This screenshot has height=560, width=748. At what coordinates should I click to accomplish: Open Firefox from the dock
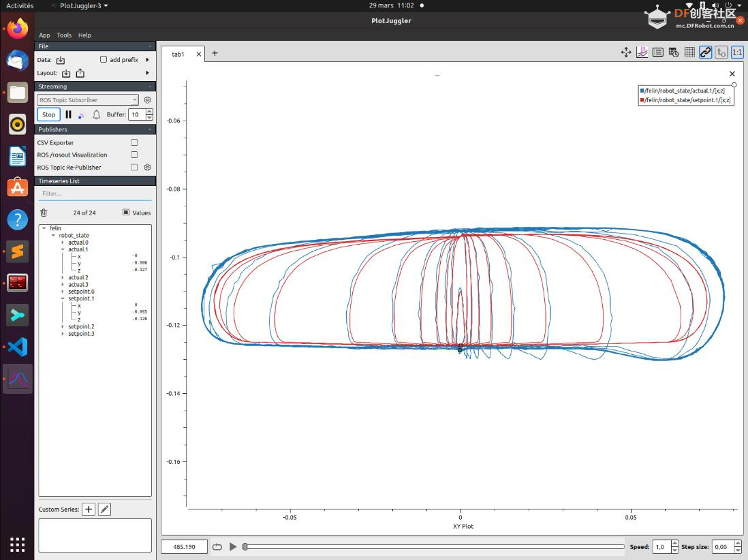(18, 29)
